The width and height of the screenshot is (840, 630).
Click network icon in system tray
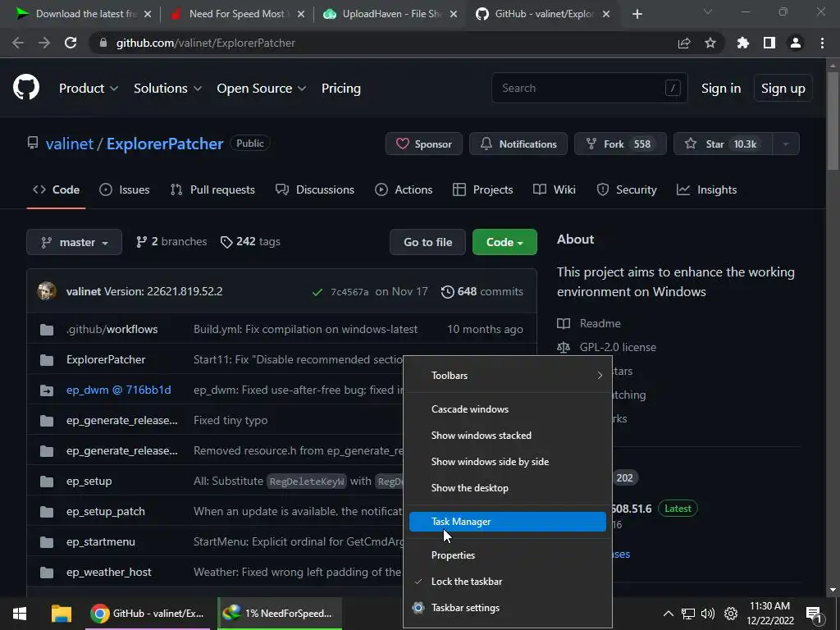(x=688, y=614)
